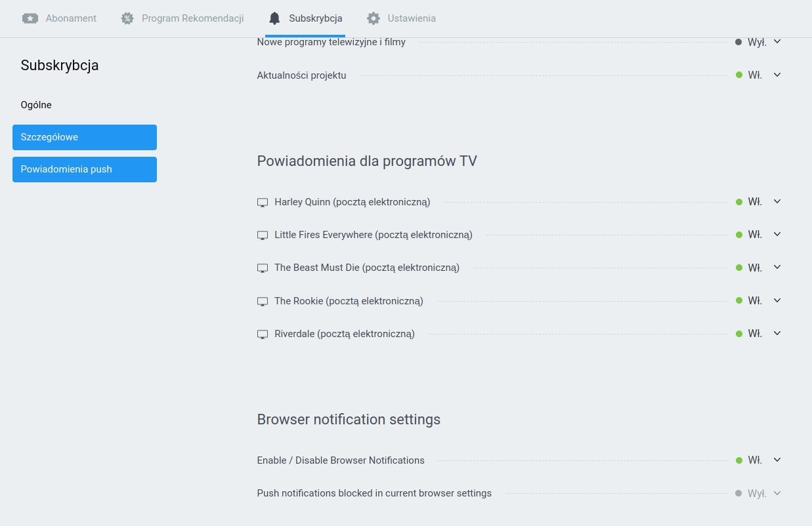Open the Harley Quinn notification dropdown chevron
The height and width of the screenshot is (526, 812).
click(777, 201)
